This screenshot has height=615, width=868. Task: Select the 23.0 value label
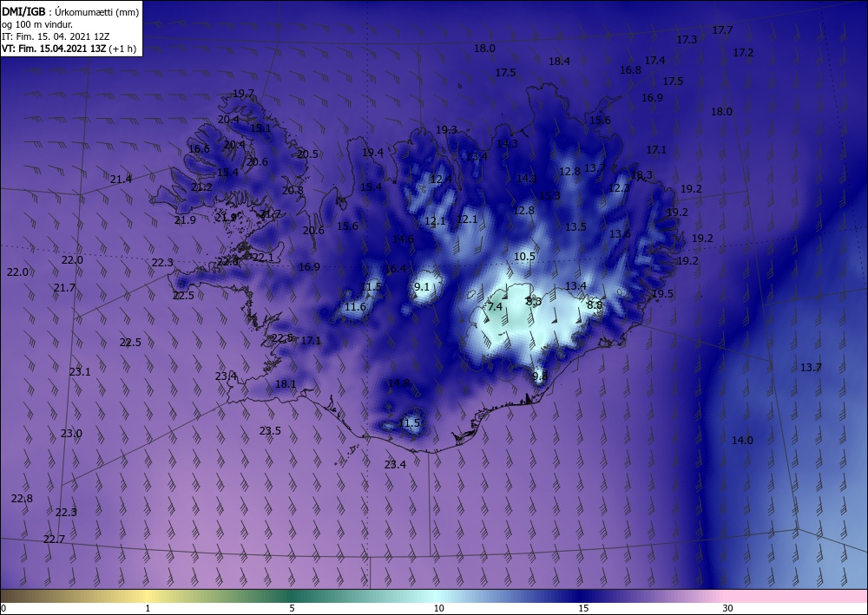[71, 434]
